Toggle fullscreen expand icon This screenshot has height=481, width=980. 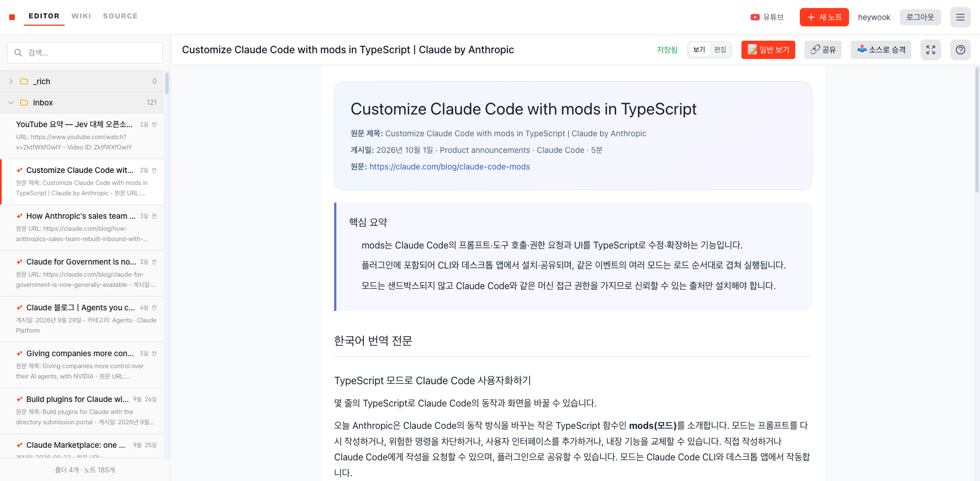tap(931, 50)
